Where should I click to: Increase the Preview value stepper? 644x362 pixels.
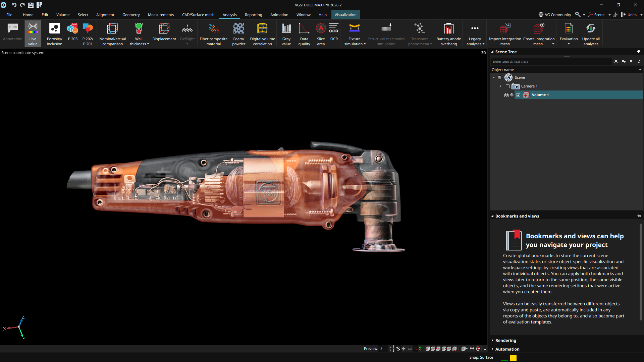click(390, 347)
